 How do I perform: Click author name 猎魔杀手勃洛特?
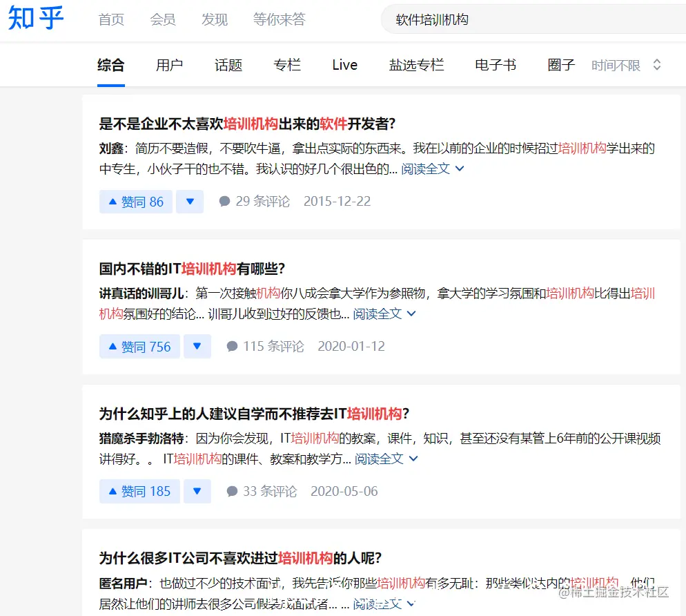[141, 439]
